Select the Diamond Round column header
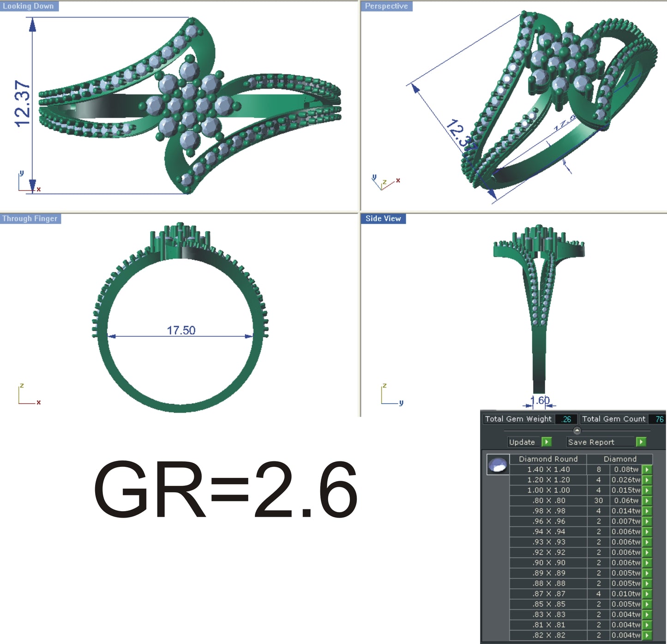This screenshot has height=644, width=667. coord(548,459)
